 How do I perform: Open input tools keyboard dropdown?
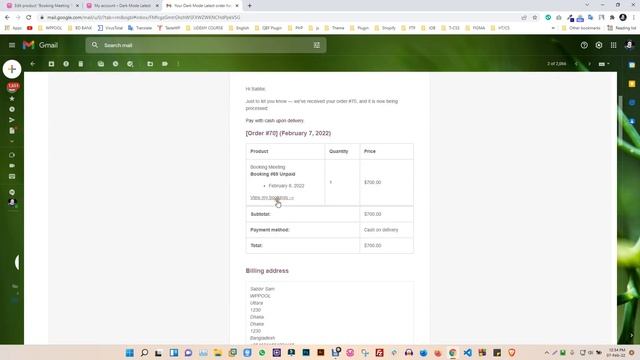pyautogui.click(x=604, y=64)
